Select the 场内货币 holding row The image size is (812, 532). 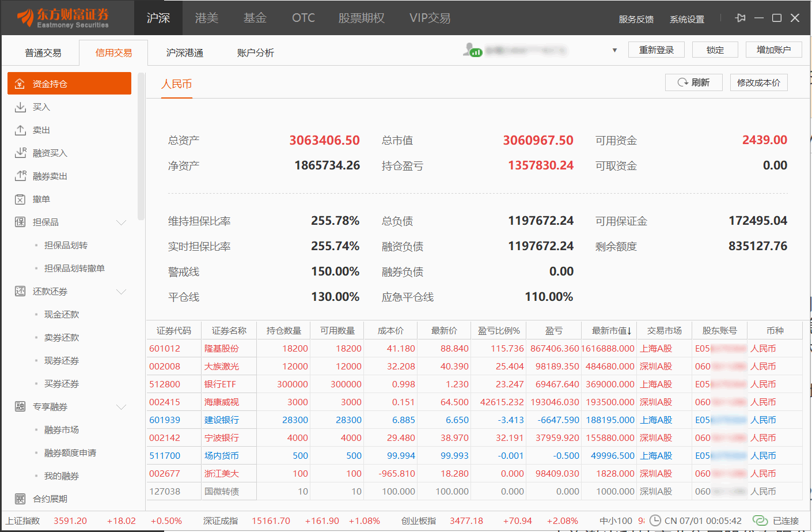click(x=474, y=456)
